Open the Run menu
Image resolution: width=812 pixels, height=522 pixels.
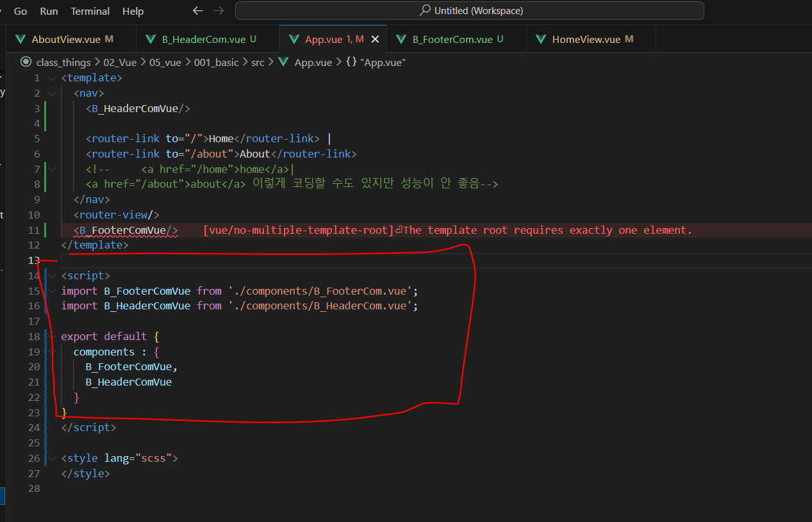coord(48,11)
